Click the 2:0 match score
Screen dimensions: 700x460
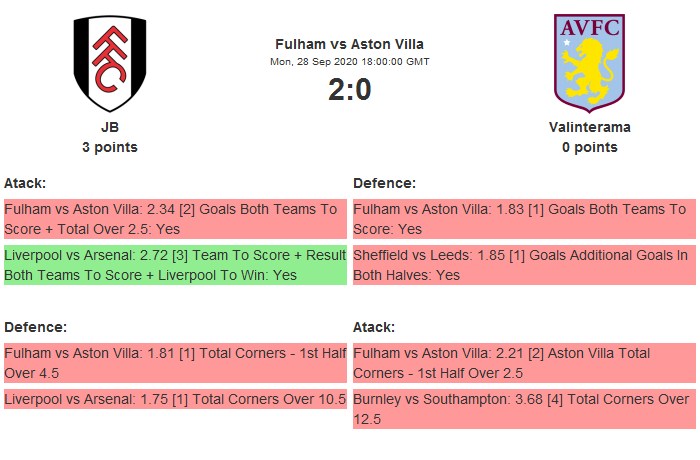pyautogui.click(x=349, y=90)
